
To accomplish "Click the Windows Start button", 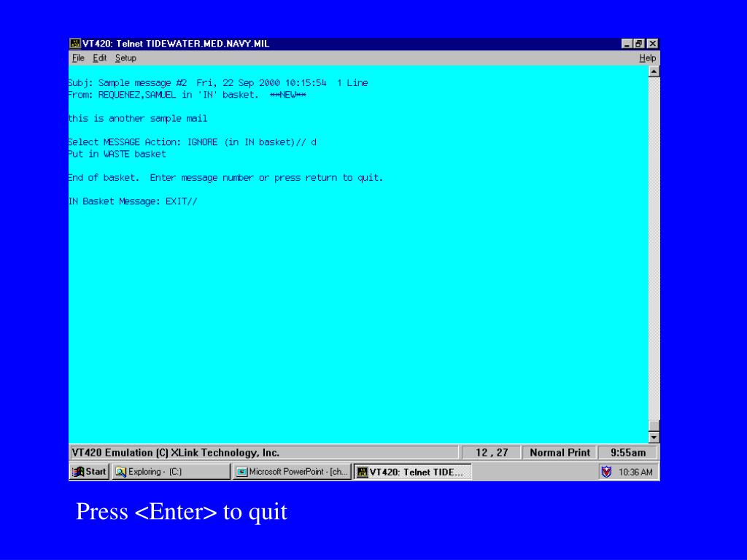I will [x=89, y=472].
